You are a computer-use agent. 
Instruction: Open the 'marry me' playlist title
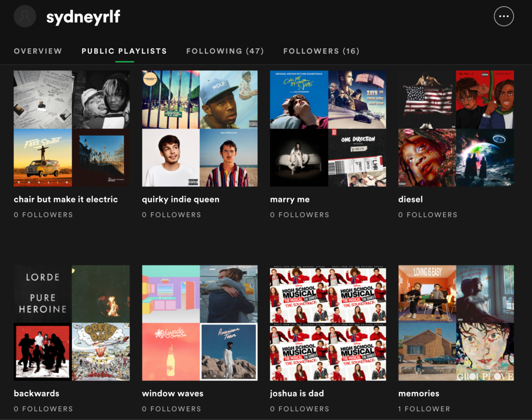coord(290,199)
